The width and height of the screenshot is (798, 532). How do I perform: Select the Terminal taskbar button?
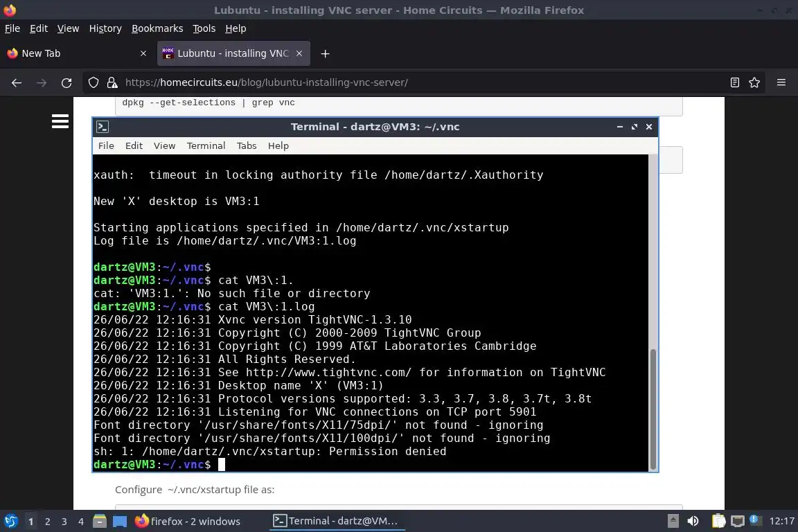tap(336, 522)
